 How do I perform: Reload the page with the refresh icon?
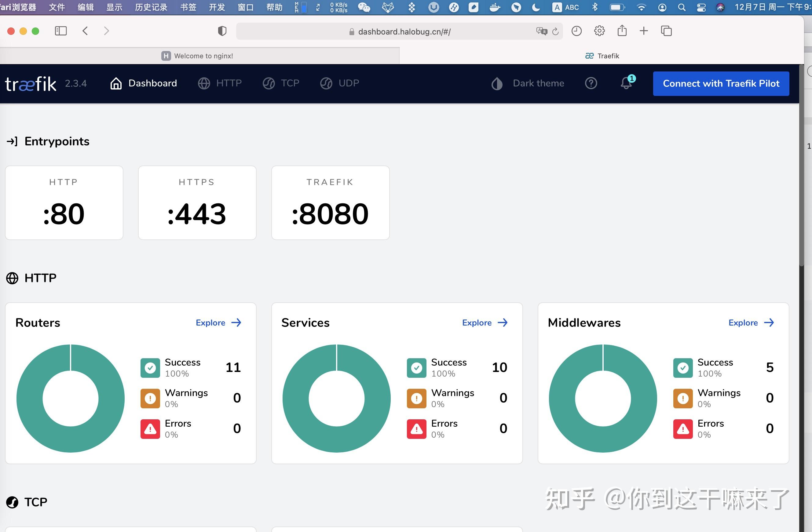555,31
